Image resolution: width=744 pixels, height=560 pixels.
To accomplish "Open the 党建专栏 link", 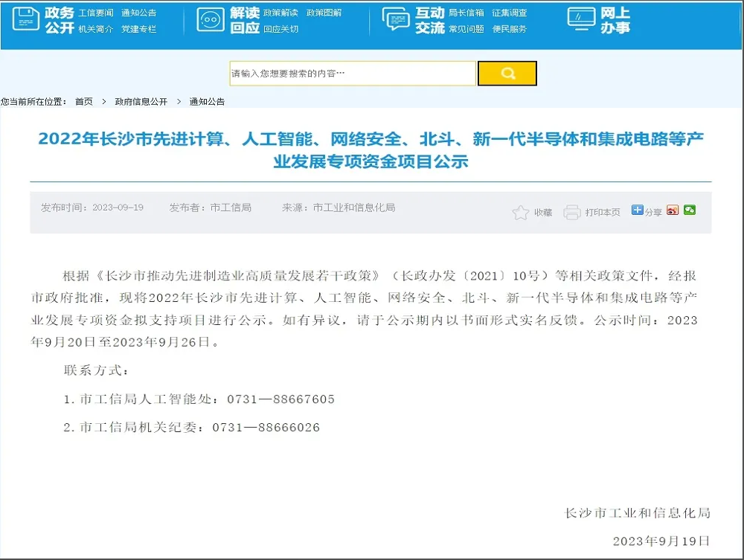I will pyautogui.click(x=138, y=29).
